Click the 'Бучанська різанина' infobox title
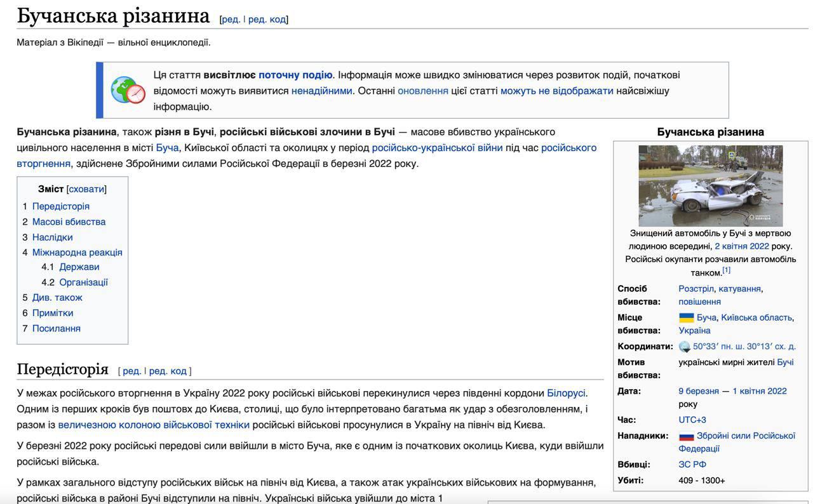The image size is (813, 504). (x=710, y=132)
